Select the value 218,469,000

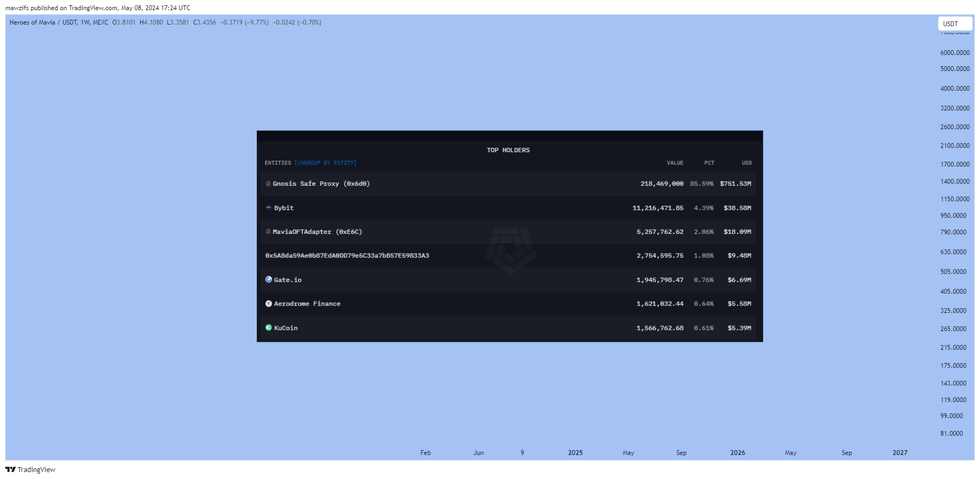pos(662,184)
